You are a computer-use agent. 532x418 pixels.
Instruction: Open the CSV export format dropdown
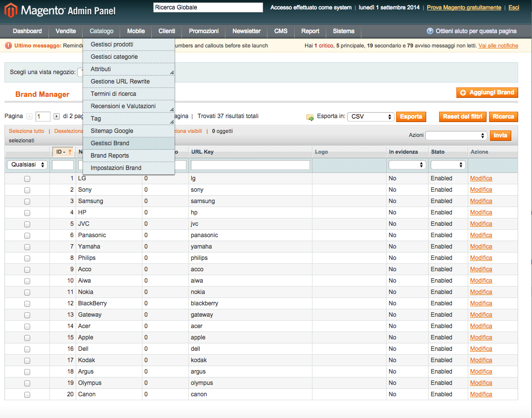[x=370, y=117]
